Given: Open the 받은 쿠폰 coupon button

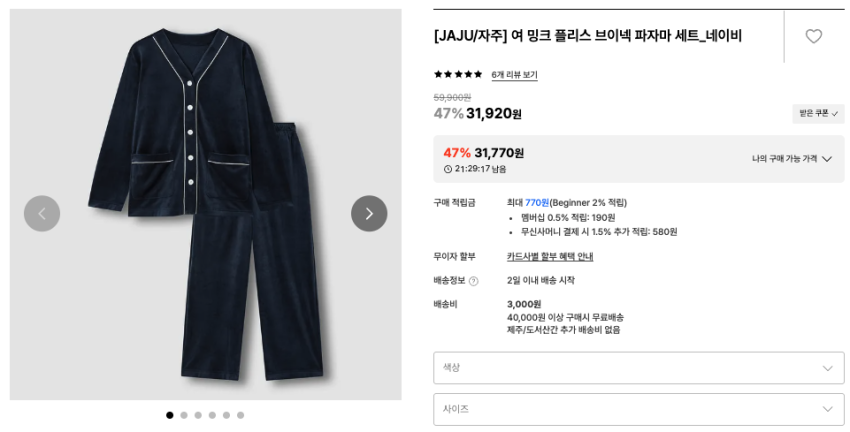Looking at the screenshot, I should coord(818,113).
